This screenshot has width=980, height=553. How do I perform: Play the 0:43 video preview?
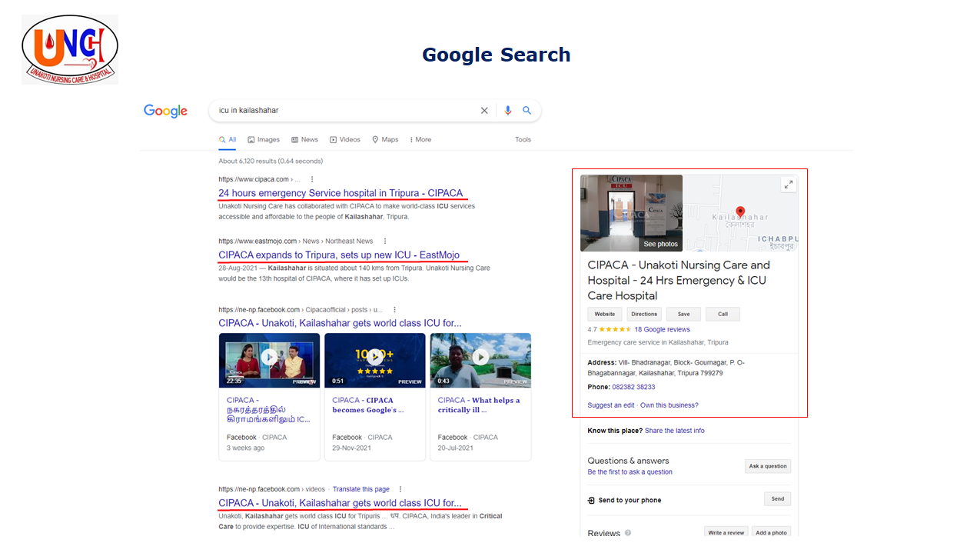480,358
